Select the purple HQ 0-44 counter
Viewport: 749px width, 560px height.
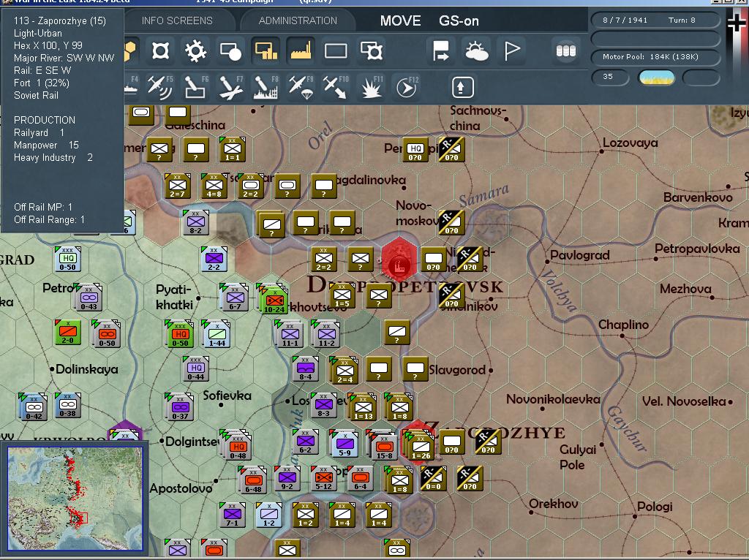[195, 368]
